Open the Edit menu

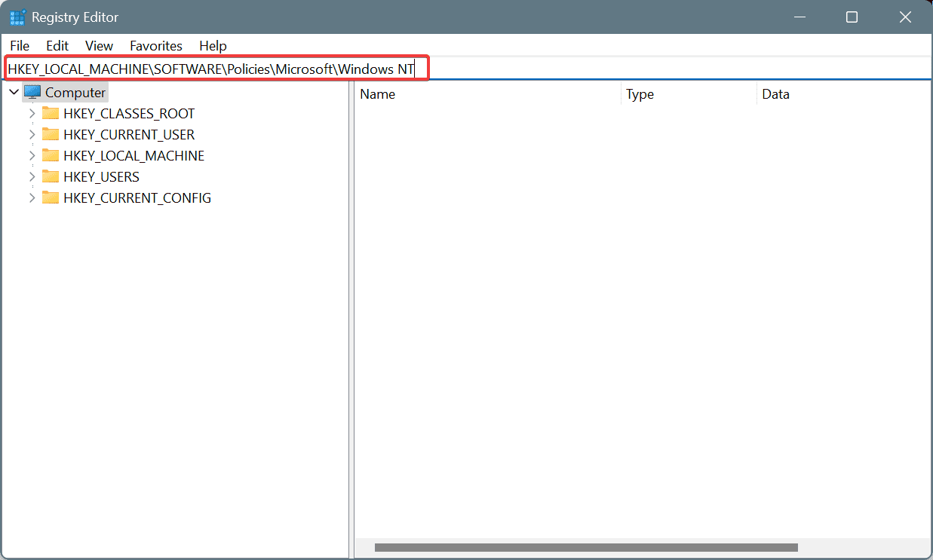[57, 46]
